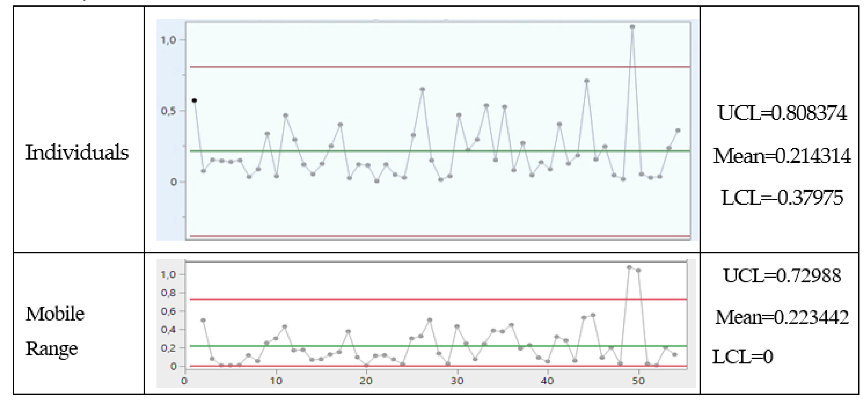Click the black first data point in Individuals chart

click(x=194, y=100)
